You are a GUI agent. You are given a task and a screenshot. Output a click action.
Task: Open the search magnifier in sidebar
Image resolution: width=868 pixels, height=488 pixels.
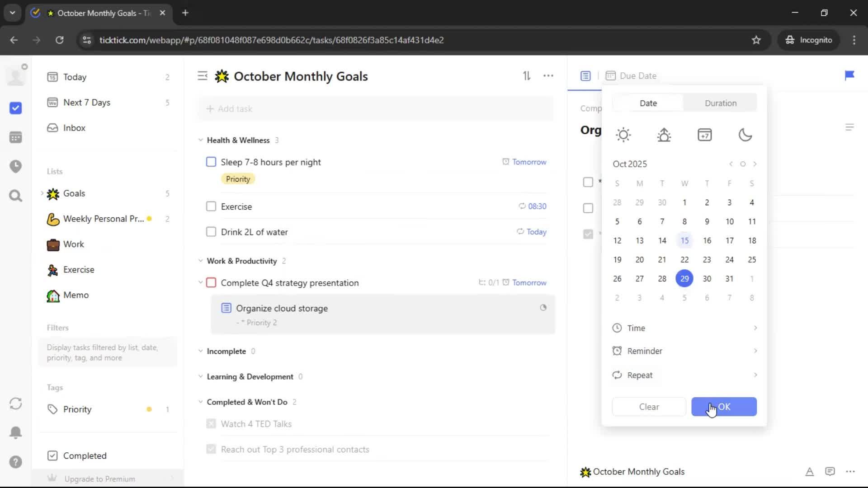(x=15, y=196)
